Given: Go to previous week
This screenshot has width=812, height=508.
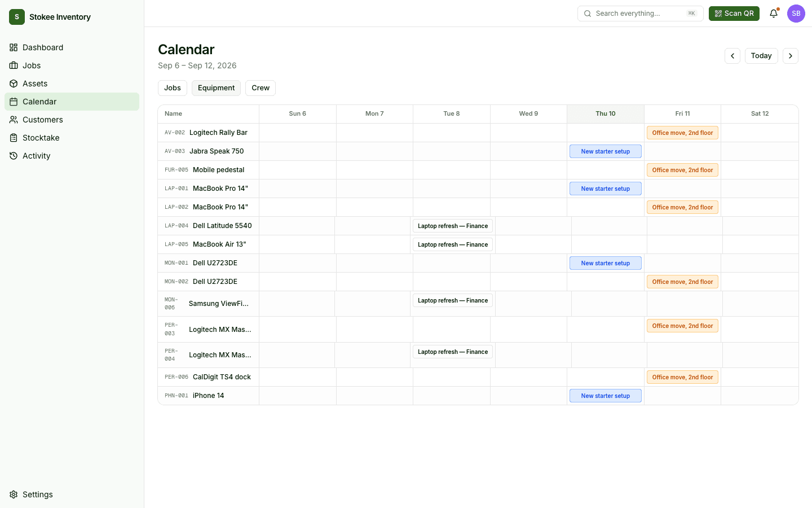Looking at the screenshot, I should 732,56.
